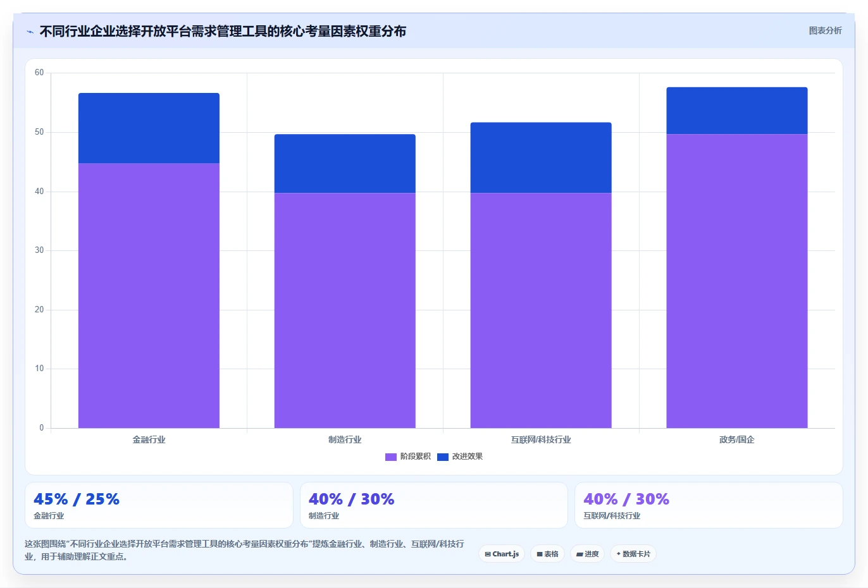Click the blue top segment for 金融行业
This screenshot has width=868, height=588.
[149, 128]
